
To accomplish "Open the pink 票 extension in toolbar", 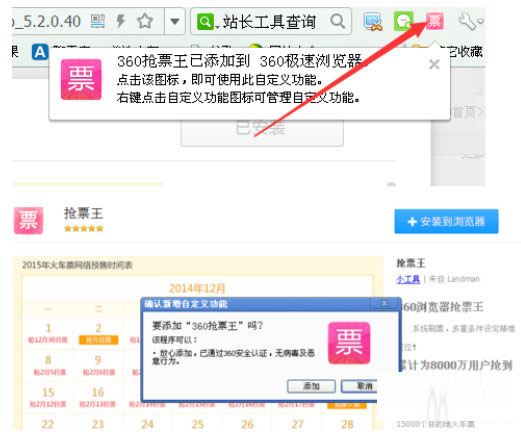I will coord(434,21).
